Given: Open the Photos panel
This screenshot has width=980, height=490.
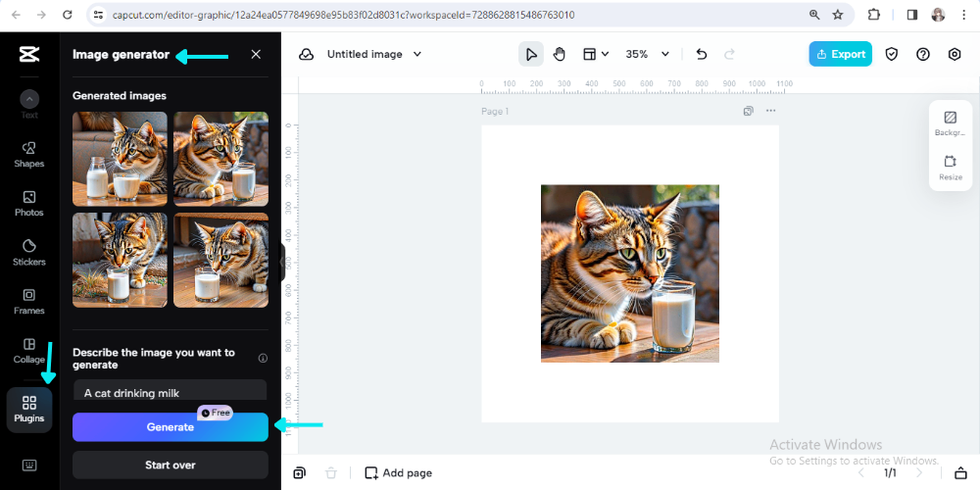Looking at the screenshot, I should click(x=29, y=204).
